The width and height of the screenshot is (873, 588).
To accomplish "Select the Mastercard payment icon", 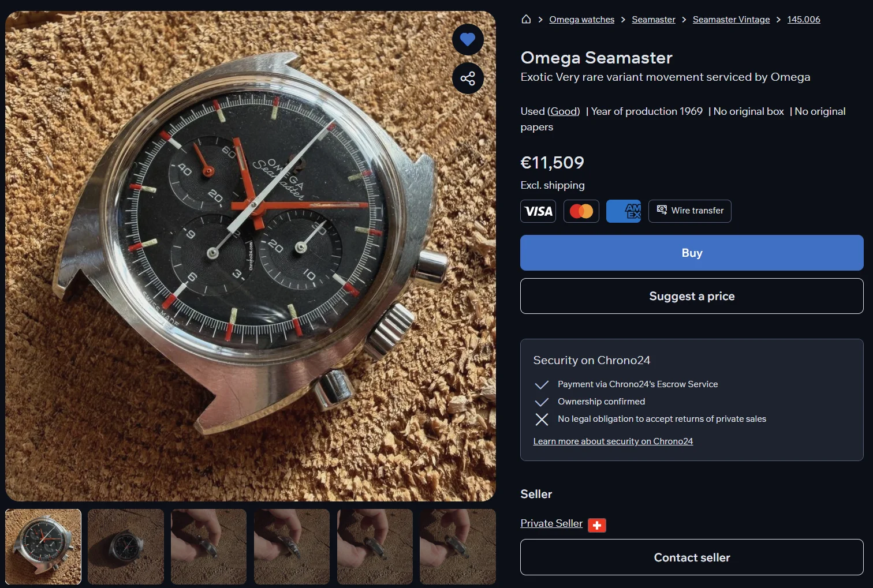I will (x=581, y=211).
